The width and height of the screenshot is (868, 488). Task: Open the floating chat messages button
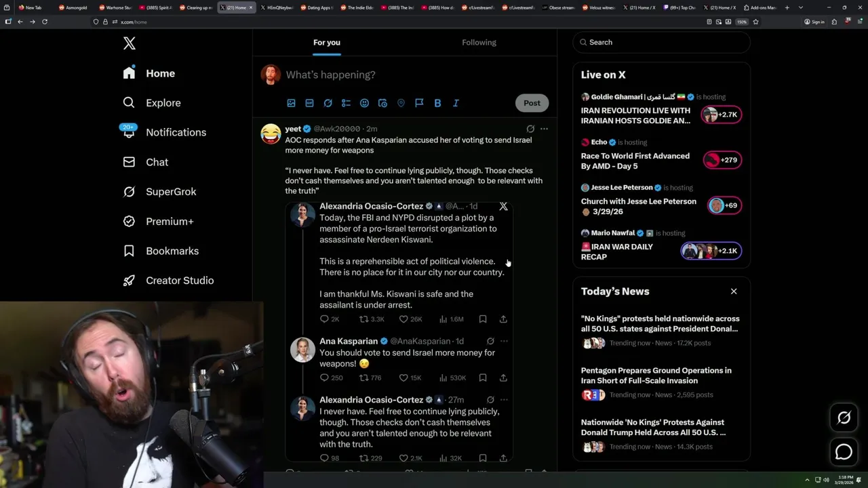coord(844,451)
